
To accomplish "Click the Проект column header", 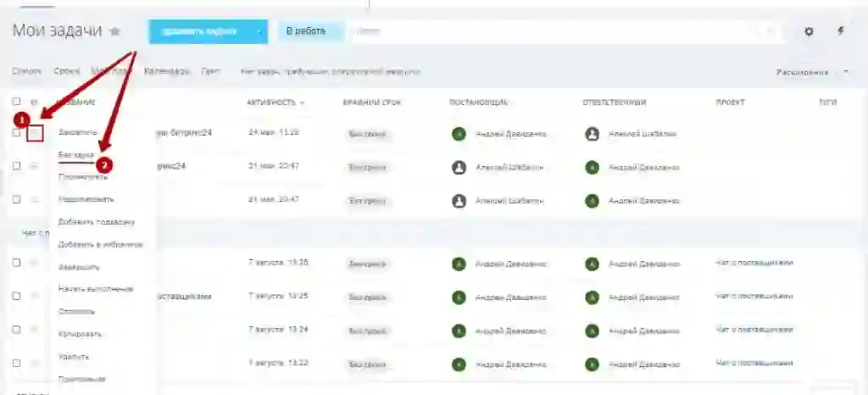I will [x=730, y=103].
